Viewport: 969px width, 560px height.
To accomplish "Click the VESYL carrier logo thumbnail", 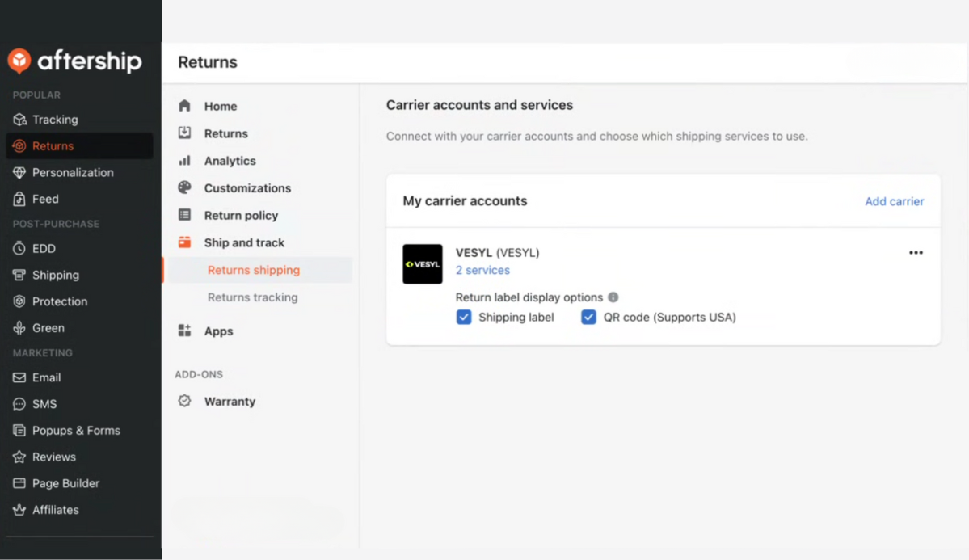I will coord(423,264).
